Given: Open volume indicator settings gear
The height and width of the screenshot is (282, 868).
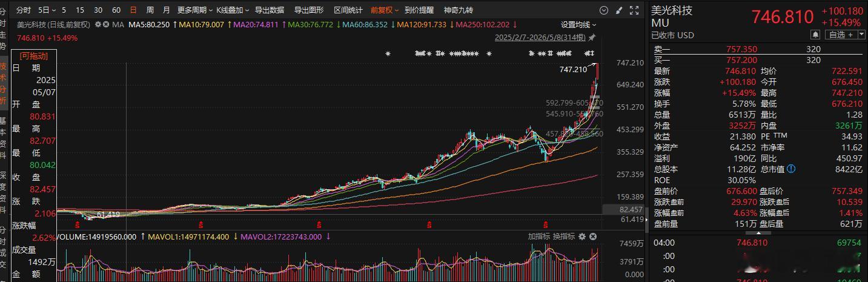Looking at the screenshot, I should coord(582,237).
